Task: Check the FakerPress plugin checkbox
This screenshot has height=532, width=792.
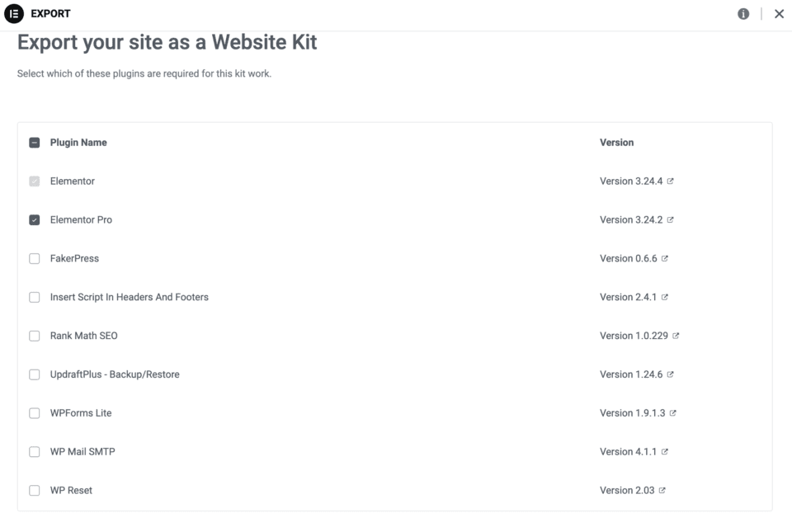Action: 35,259
